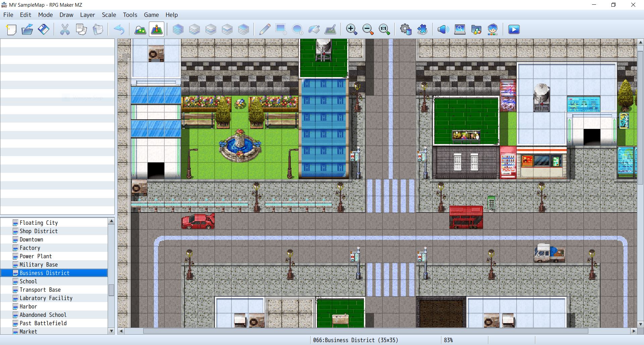Select the Layer 1 icon
Viewport: 644px width, 345px height.
coord(195,29)
